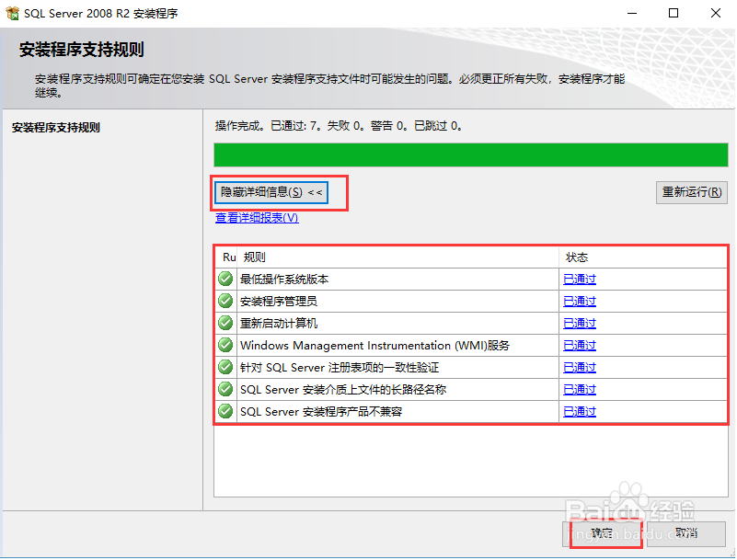Image resolution: width=737 pixels, height=560 pixels.
Task: Select the 重新启动计算机 rule text
Action: point(279,324)
